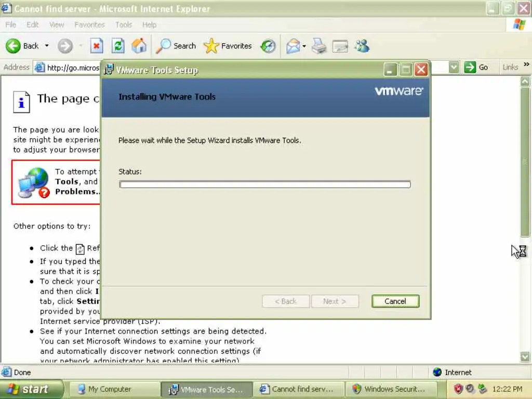Viewport: 532px width, 399px height.
Task: Click the Back arrow in Internet Explorer
Action: click(13, 46)
